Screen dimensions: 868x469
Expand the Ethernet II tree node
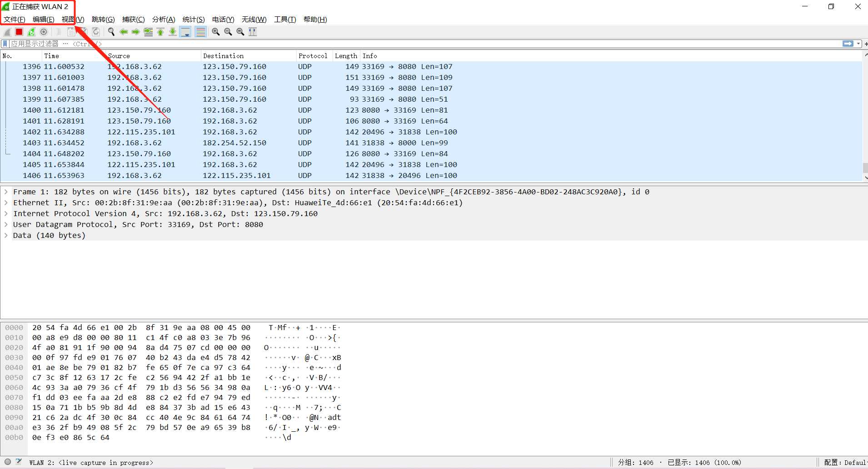6,202
